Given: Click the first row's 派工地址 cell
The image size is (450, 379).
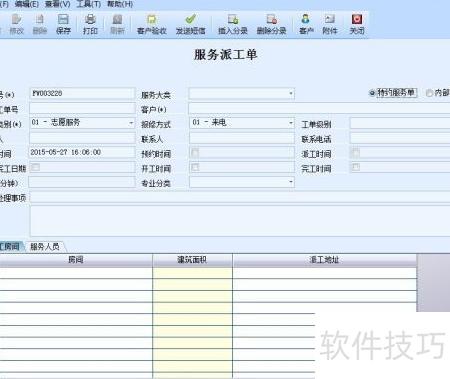Looking at the screenshot, I should click(325, 273).
